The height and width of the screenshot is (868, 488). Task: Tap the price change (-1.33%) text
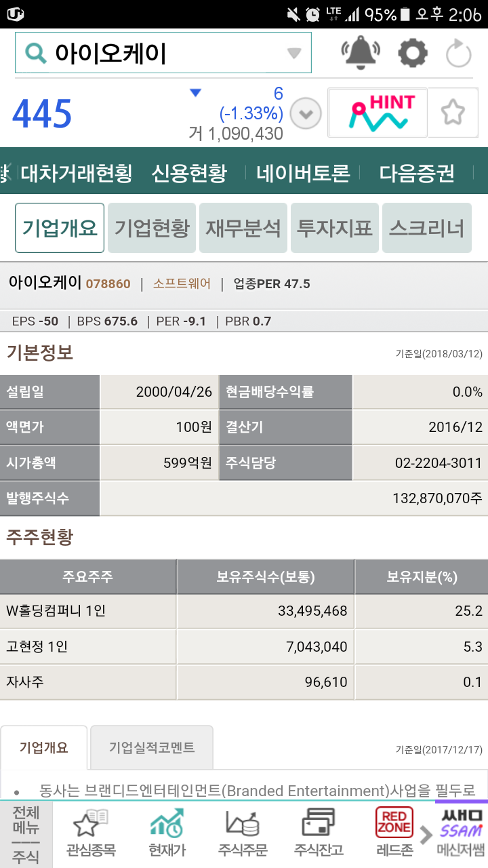251,113
